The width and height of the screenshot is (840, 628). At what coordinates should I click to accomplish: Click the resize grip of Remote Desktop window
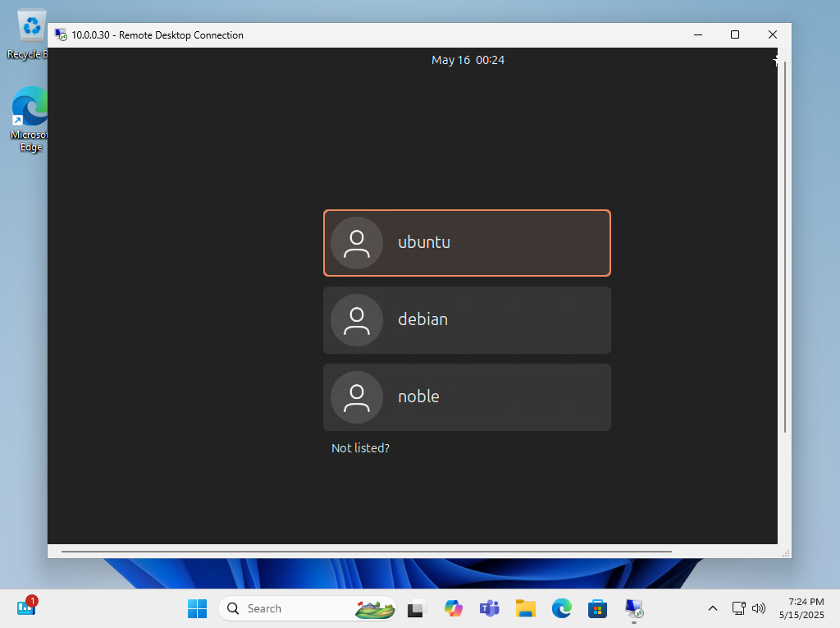787,553
